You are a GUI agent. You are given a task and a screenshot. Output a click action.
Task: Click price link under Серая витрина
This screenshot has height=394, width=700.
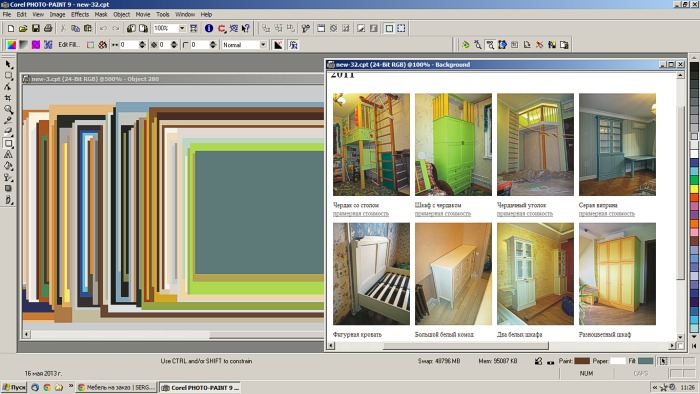pyautogui.click(x=606, y=214)
